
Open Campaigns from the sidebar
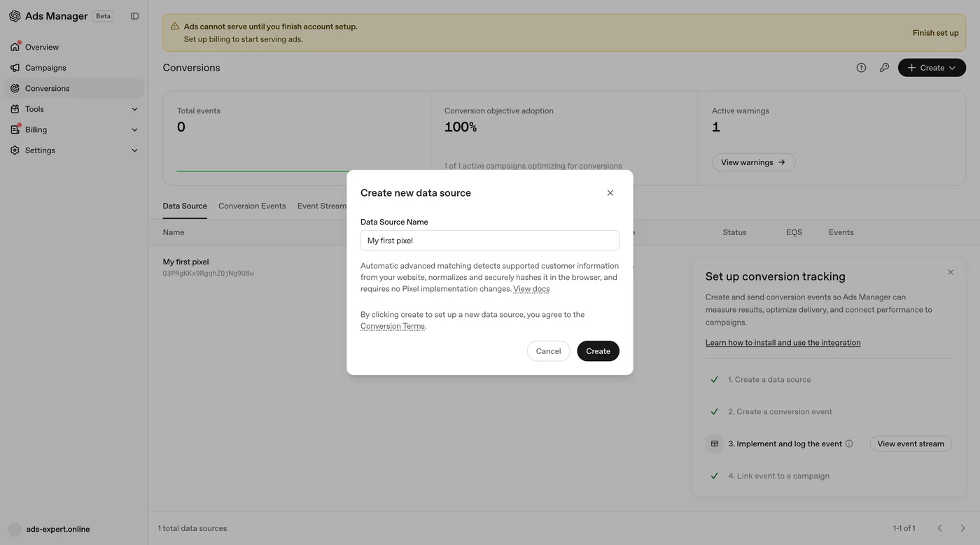coord(74,68)
